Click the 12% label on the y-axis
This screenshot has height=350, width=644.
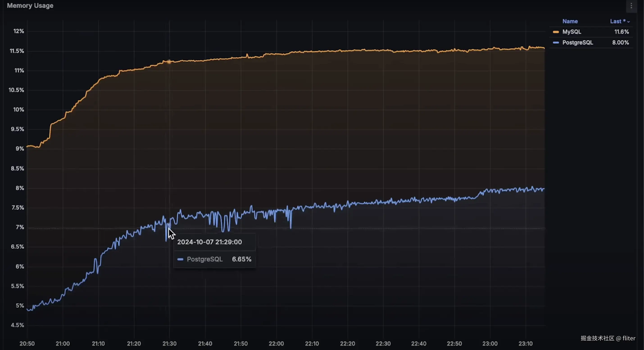coord(18,31)
